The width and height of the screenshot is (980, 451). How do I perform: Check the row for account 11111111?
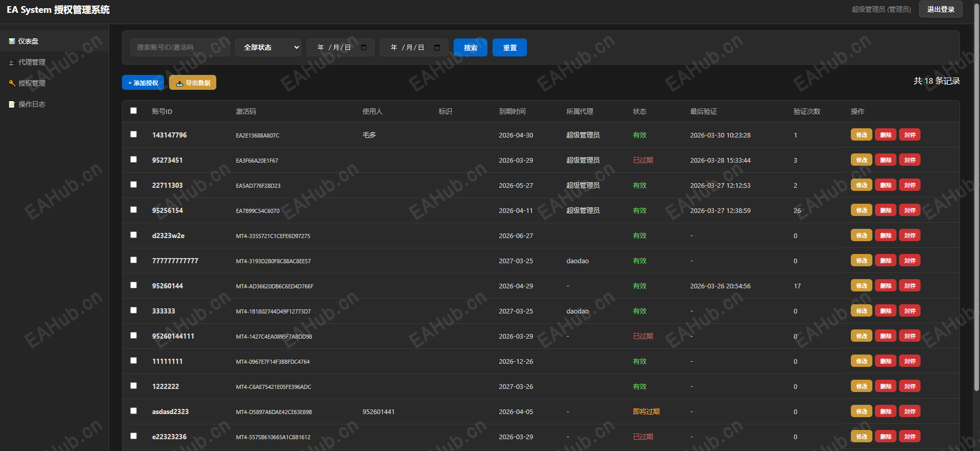(x=134, y=360)
